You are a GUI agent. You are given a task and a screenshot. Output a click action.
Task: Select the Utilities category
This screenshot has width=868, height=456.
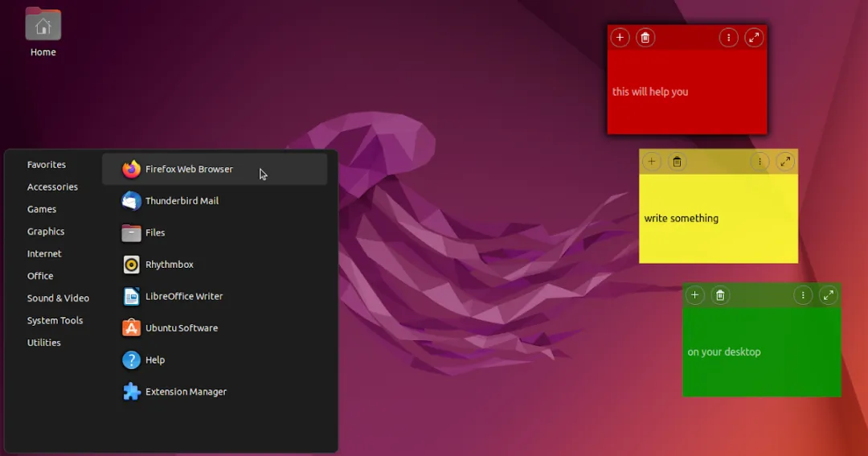click(43, 343)
